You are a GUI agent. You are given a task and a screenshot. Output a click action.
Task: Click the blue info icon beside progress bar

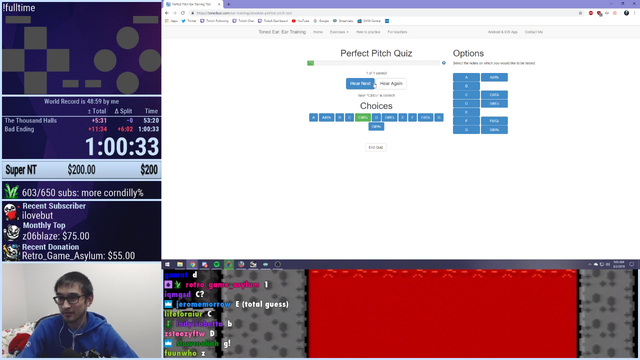(444, 63)
